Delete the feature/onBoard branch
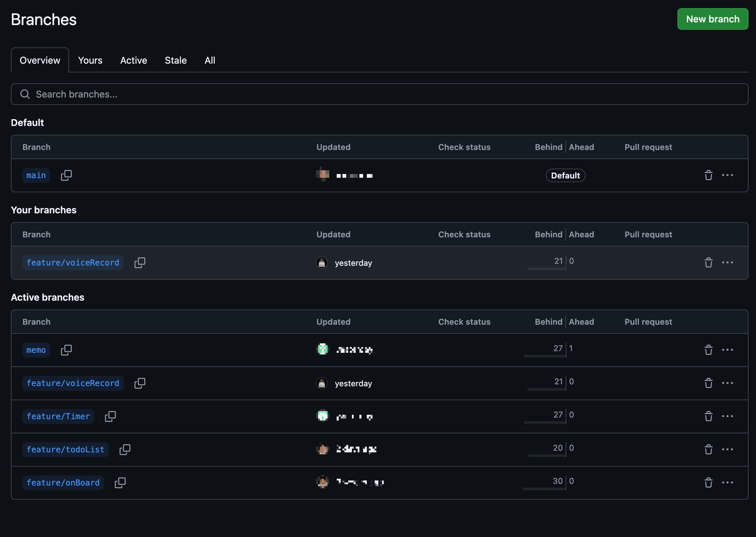The image size is (756, 537). click(708, 482)
